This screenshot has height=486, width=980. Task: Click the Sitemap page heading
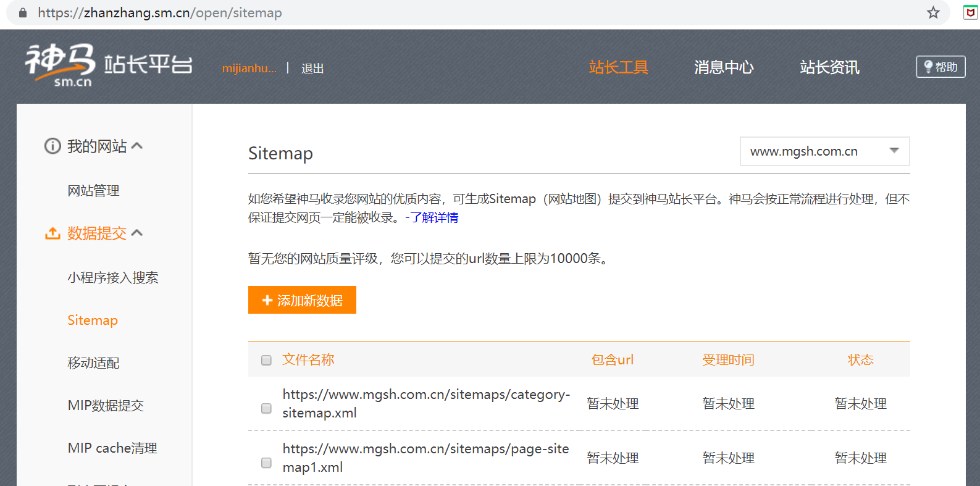point(280,153)
